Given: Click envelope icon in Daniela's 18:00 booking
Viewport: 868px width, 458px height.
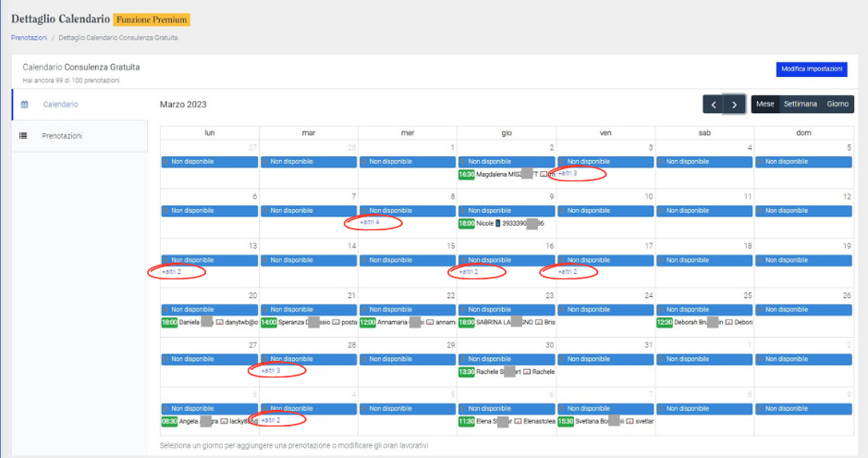Looking at the screenshot, I should coord(220,322).
